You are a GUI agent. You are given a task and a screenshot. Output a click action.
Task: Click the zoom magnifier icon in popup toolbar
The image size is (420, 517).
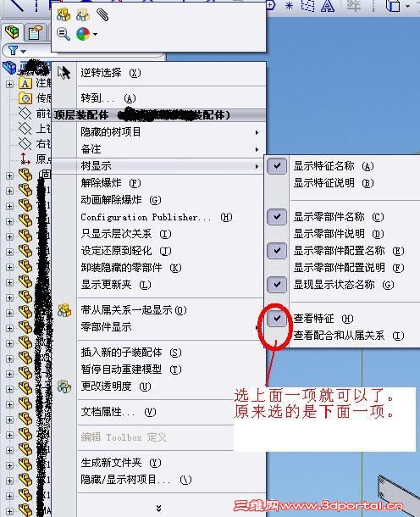pos(64,34)
